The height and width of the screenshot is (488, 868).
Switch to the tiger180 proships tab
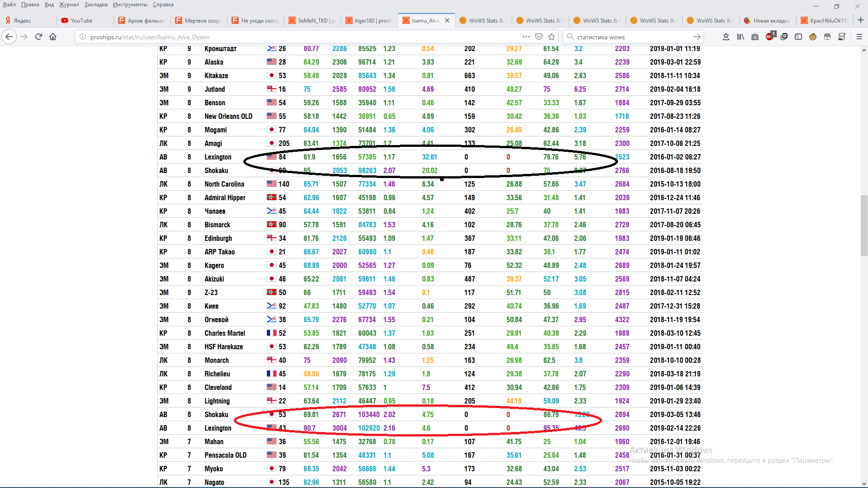click(370, 20)
